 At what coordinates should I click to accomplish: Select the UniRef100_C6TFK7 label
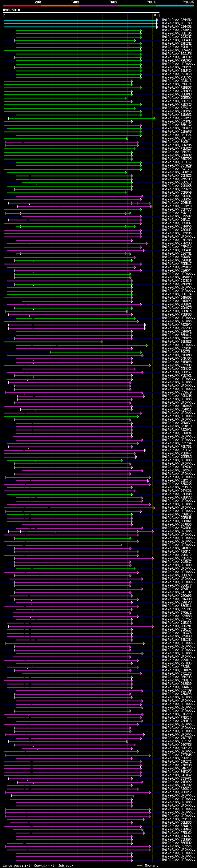pyautogui.click(x=177, y=162)
